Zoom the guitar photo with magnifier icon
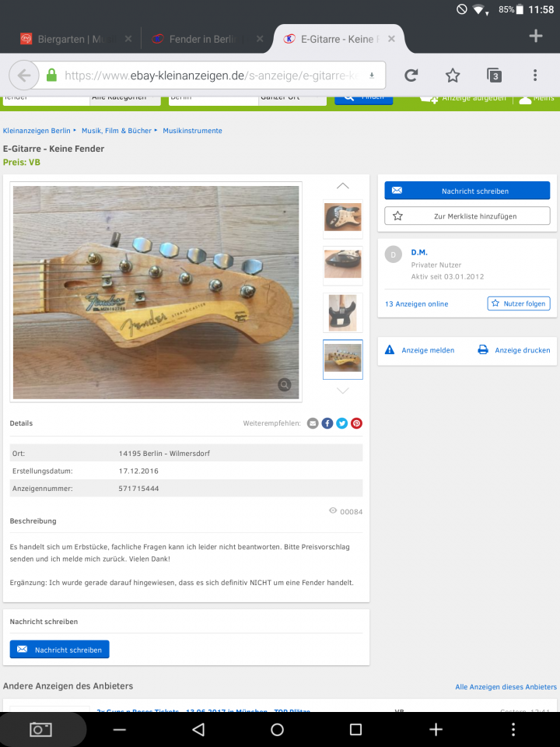The width and height of the screenshot is (560, 747). click(x=285, y=384)
